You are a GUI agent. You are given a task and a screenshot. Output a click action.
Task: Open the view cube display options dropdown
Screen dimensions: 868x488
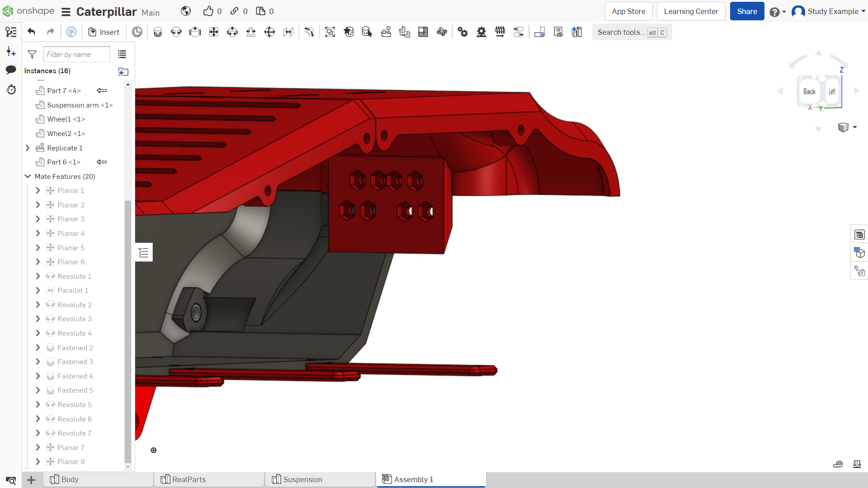(x=848, y=127)
